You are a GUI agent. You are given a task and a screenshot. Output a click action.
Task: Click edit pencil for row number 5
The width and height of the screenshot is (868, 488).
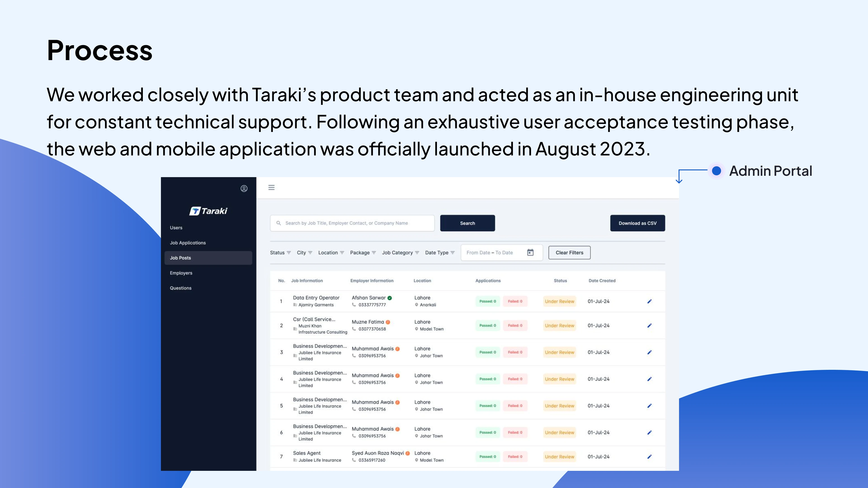649,406
